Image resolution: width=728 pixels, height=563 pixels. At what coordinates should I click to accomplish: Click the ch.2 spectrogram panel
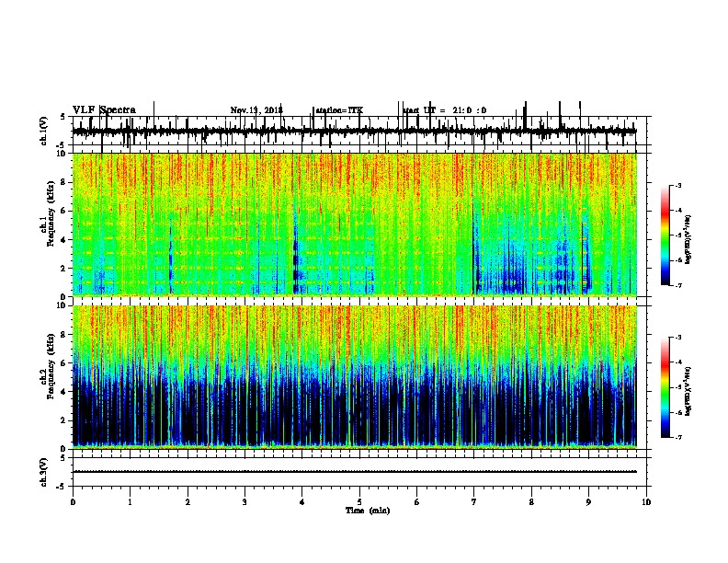(355, 377)
